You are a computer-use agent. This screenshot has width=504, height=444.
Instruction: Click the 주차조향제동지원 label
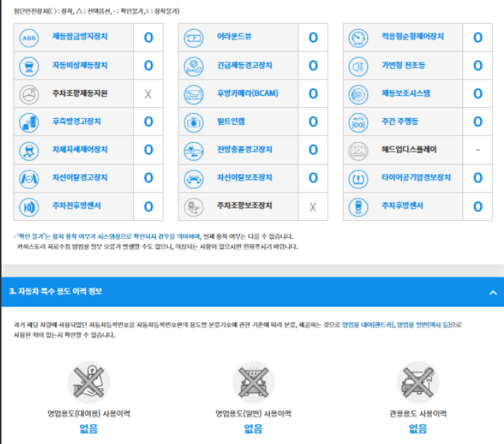coord(80,93)
